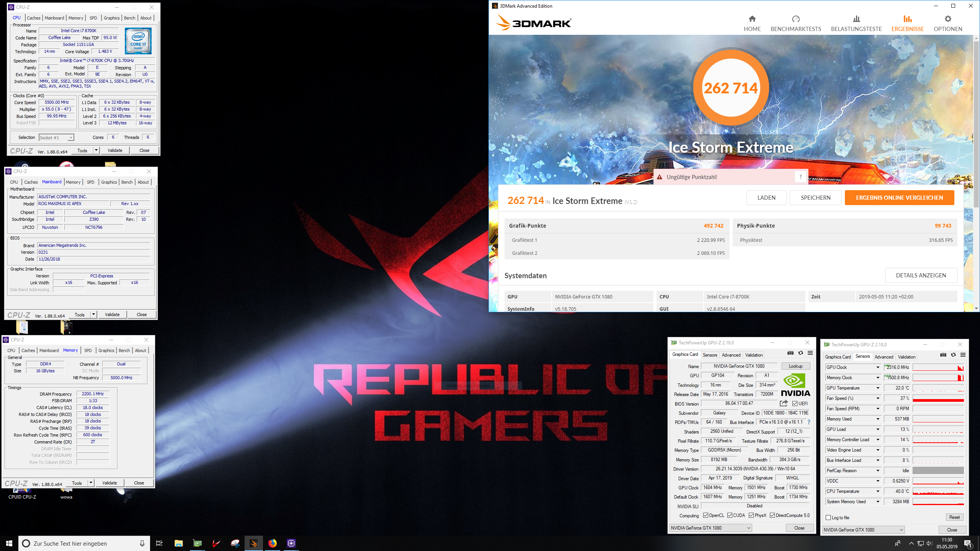Image resolution: width=980 pixels, height=551 pixels.
Task: Switch to Graphics tab in CPU-Z CPU window
Action: click(x=111, y=18)
